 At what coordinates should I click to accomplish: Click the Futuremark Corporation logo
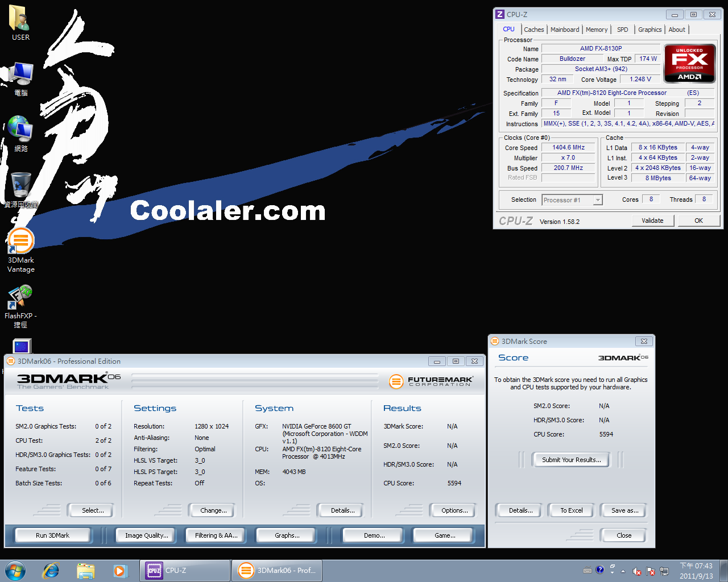point(431,381)
